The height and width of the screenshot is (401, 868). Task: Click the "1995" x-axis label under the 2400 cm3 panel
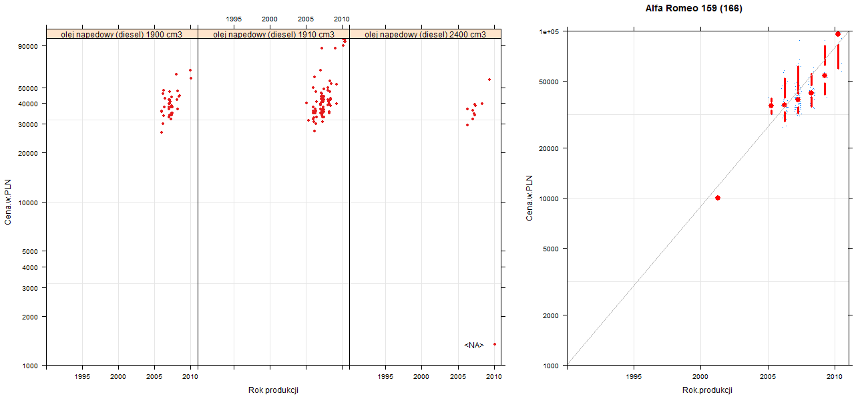tap(385, 377)
